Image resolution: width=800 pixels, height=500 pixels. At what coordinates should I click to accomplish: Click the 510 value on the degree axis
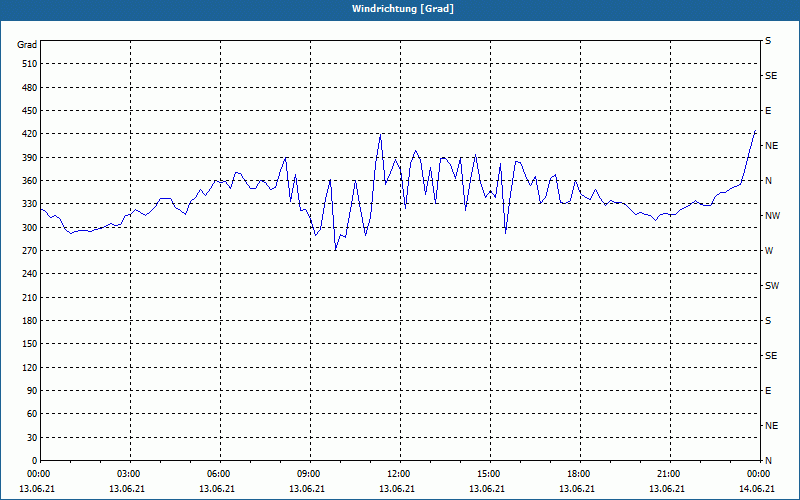[30, 64]
